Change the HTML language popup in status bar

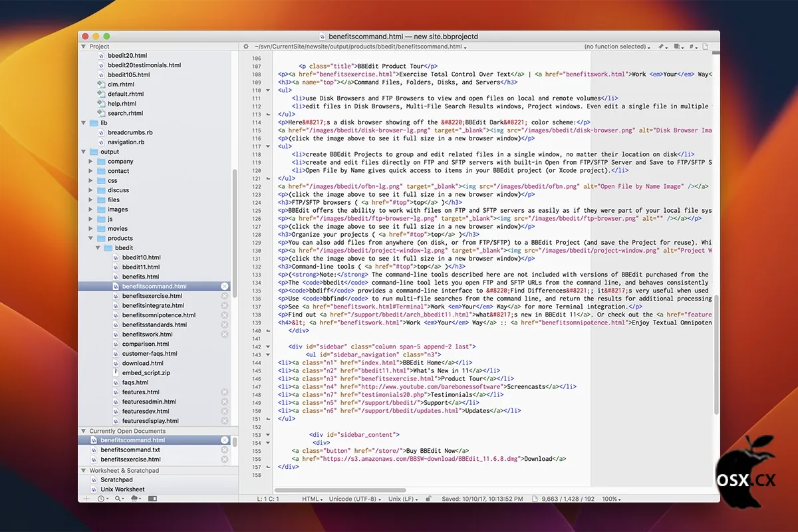click(313, 498)
